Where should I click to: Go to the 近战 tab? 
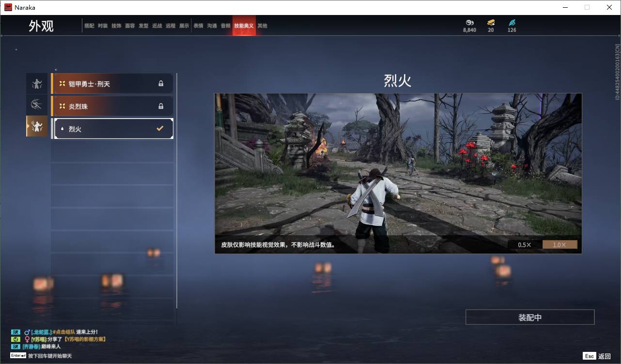[x=157, y=26]
